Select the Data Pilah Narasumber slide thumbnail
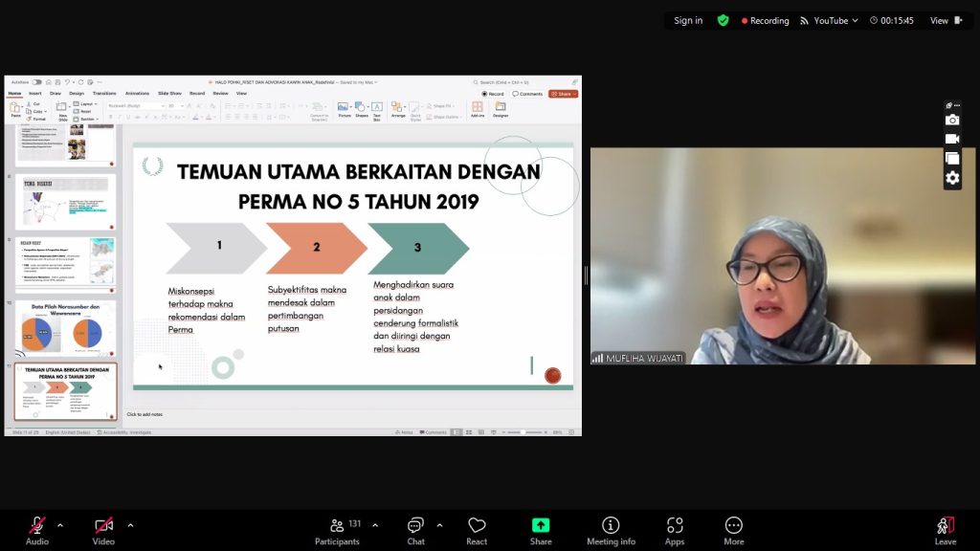 tap(66, 327)
